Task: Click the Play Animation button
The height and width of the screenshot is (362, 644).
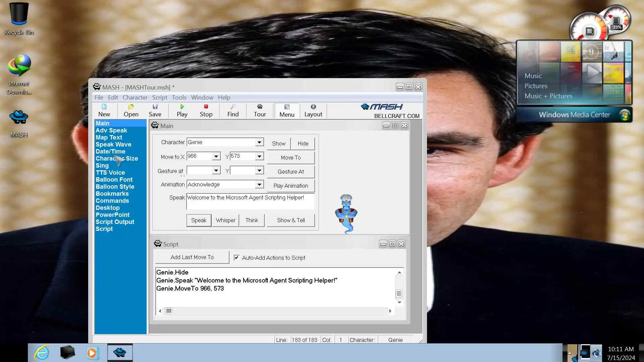Action: pos(290,186)
